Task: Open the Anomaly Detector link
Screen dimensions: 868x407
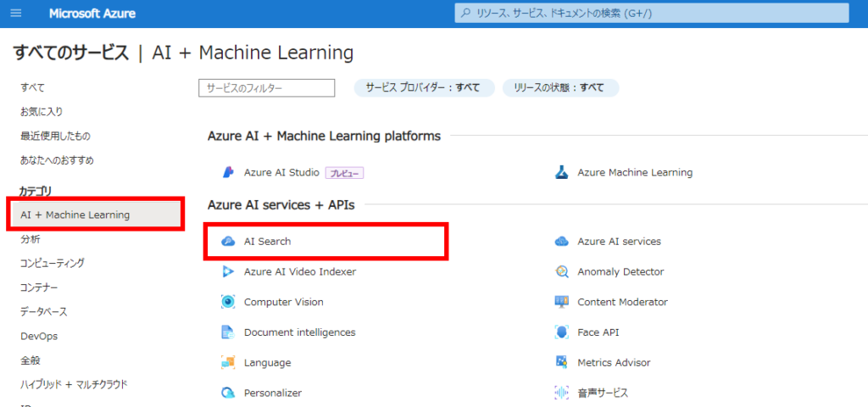Action: coord(620,272)
